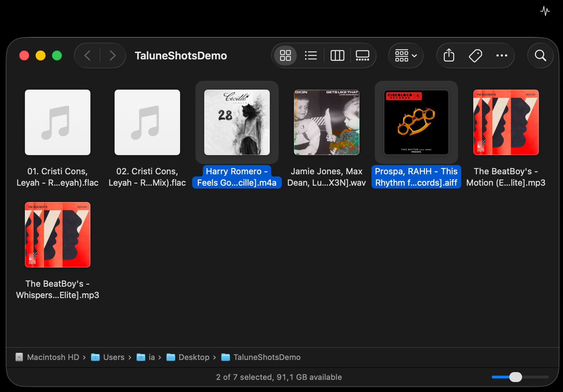Click The BeatBoy's Motion mp3 artwork
The height and width of the screenshot is (392, 563).
(x=506, y=122)
